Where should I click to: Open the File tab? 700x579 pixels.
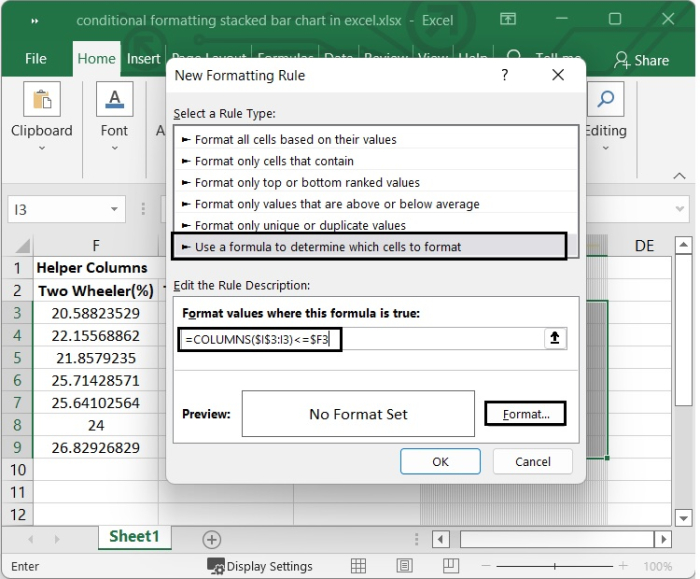(36, 58)
